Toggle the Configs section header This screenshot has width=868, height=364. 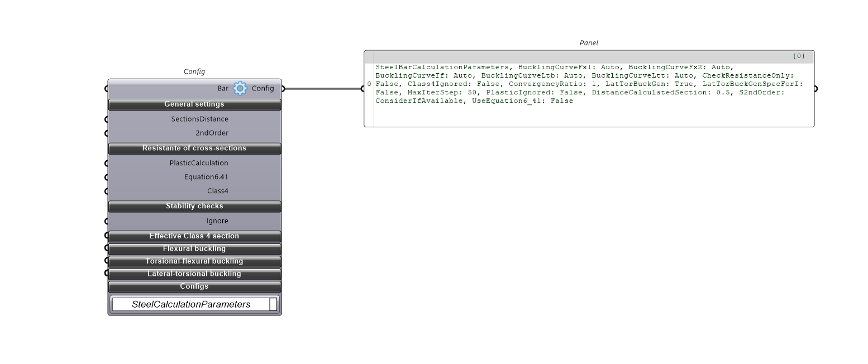194,286
